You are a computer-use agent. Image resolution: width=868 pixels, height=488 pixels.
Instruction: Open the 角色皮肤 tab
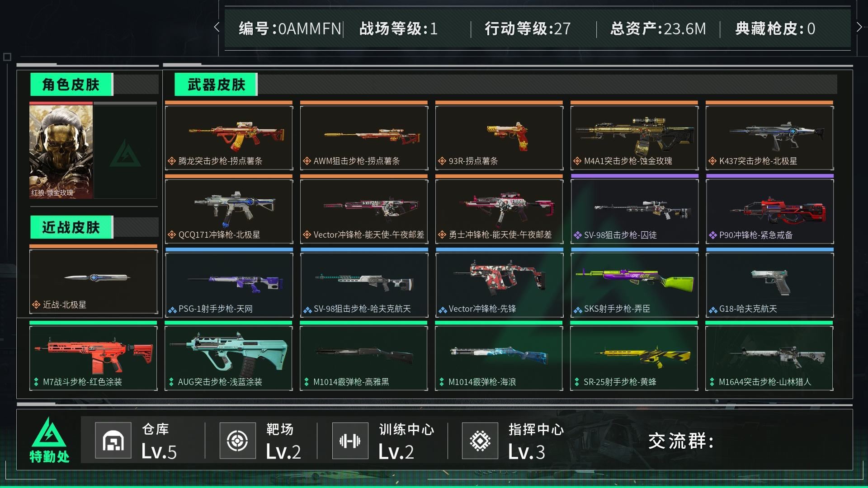(x=71, y=84)
